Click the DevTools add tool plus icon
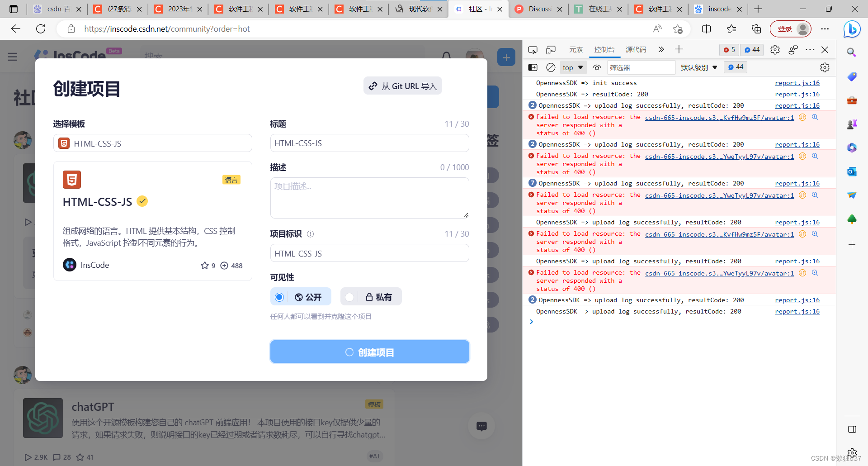 coord(679,49)
